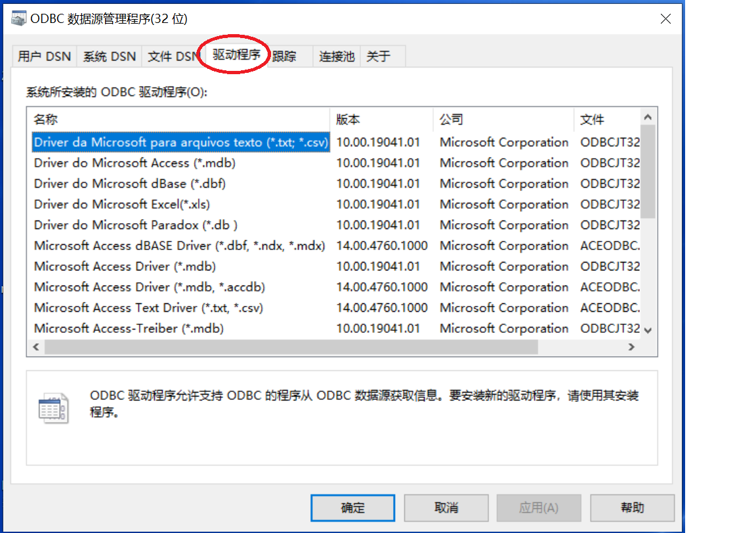Viewport: 756px width, 533px height.
Task: Sort drivers by the 名称 column header
Action: [178, 119]
